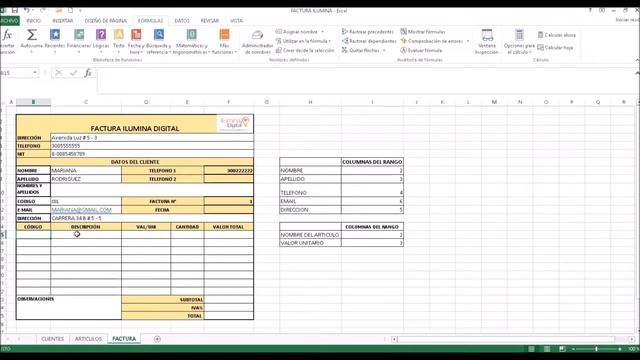Open the Recientes functions icon
This screenshot has width=640, height=360.
55,35
